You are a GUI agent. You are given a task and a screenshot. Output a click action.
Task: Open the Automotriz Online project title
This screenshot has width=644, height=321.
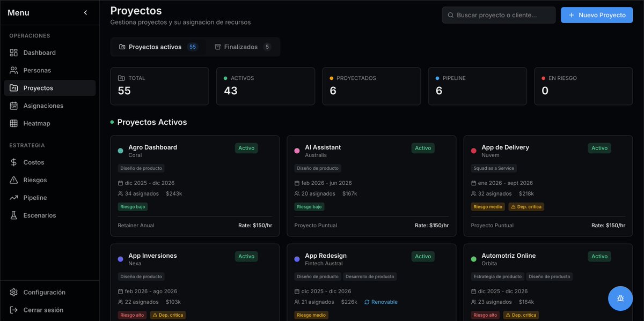(x=508, y=256)
